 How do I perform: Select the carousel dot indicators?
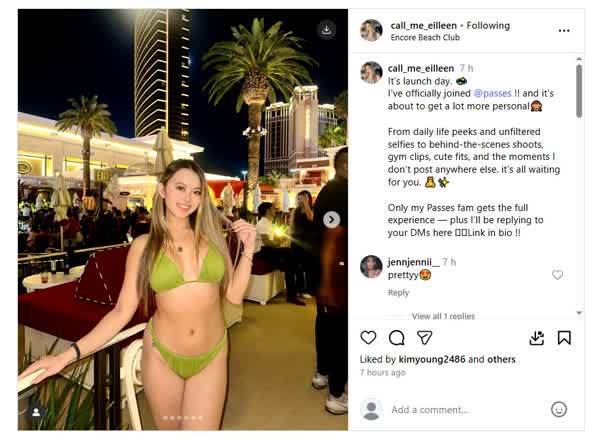(x=183, y=418)
